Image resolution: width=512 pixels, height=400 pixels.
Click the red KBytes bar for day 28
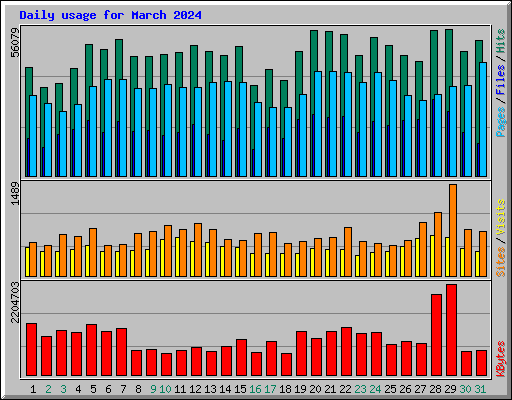[436, 335]
